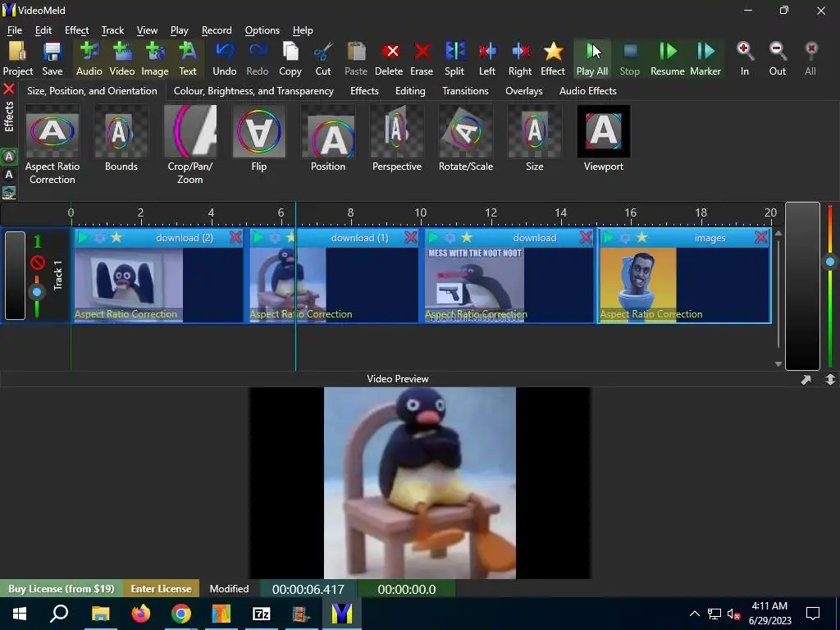This screenshot has width=840, height=630.
Task: Open the Project toolbar button
Action: pos(18,58)
